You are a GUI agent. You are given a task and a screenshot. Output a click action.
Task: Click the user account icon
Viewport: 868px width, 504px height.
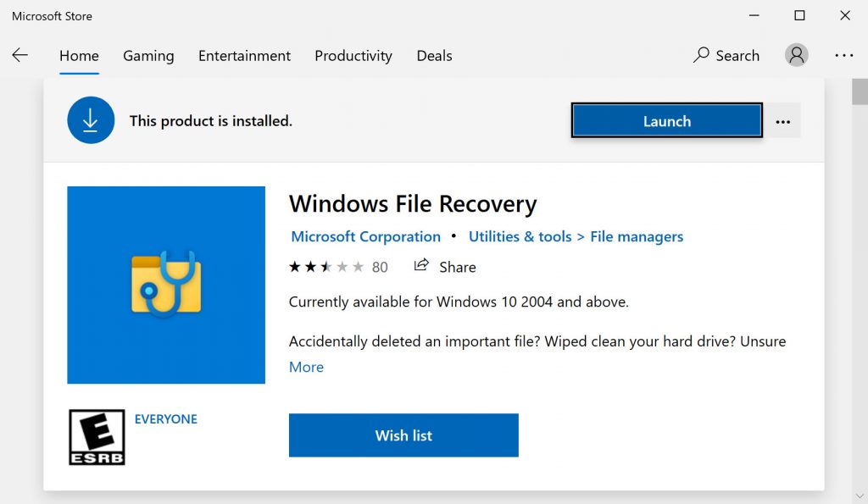pos(796,55)
